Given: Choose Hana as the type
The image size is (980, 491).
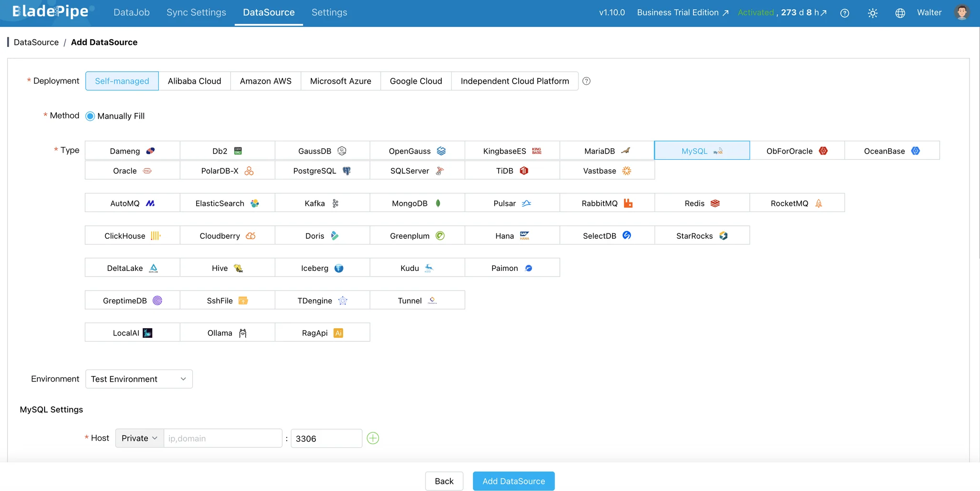Looking at the screenshot, I should (x=512, y=236).
